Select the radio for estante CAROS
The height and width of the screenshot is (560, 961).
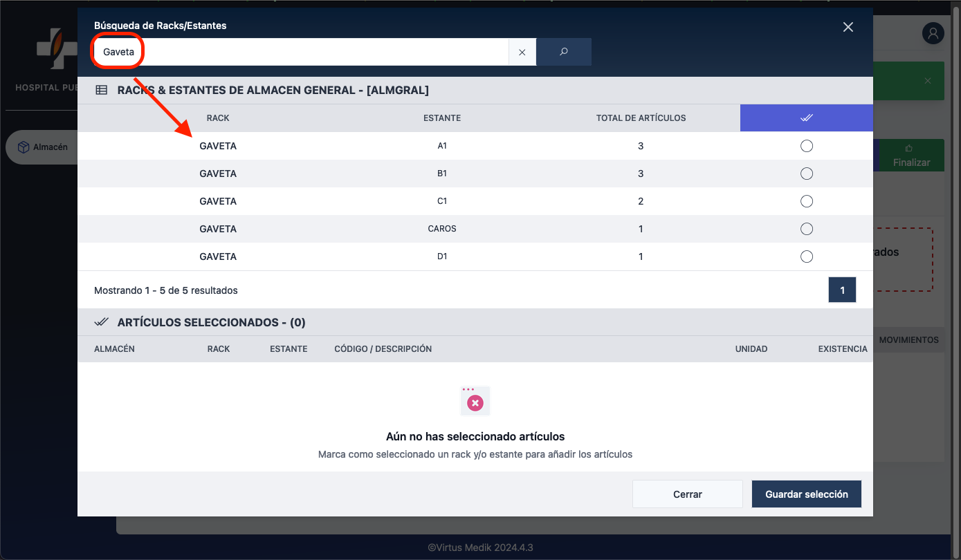(x=806, y=229)
